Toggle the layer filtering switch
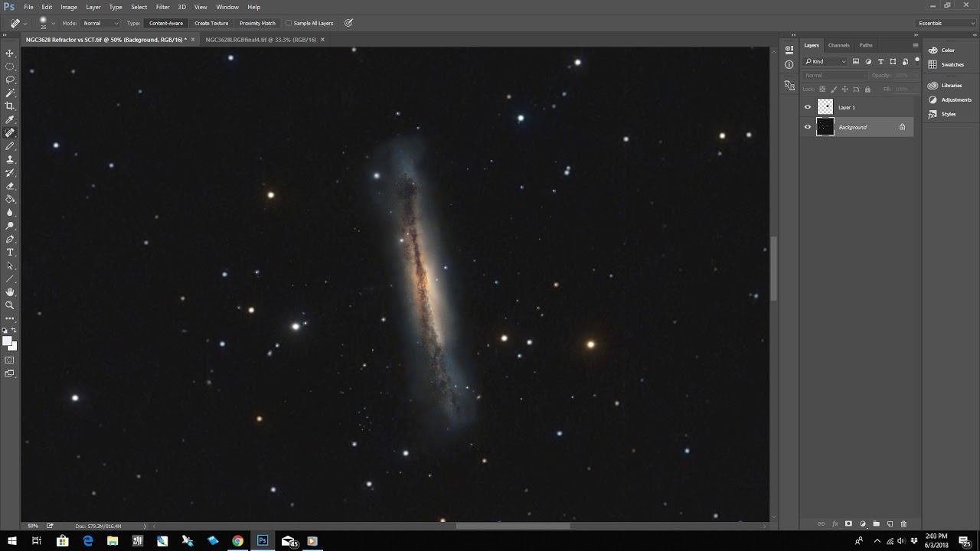Image resolution: width=980 pixels, height=551 pixels. click(x=916, y=61)
